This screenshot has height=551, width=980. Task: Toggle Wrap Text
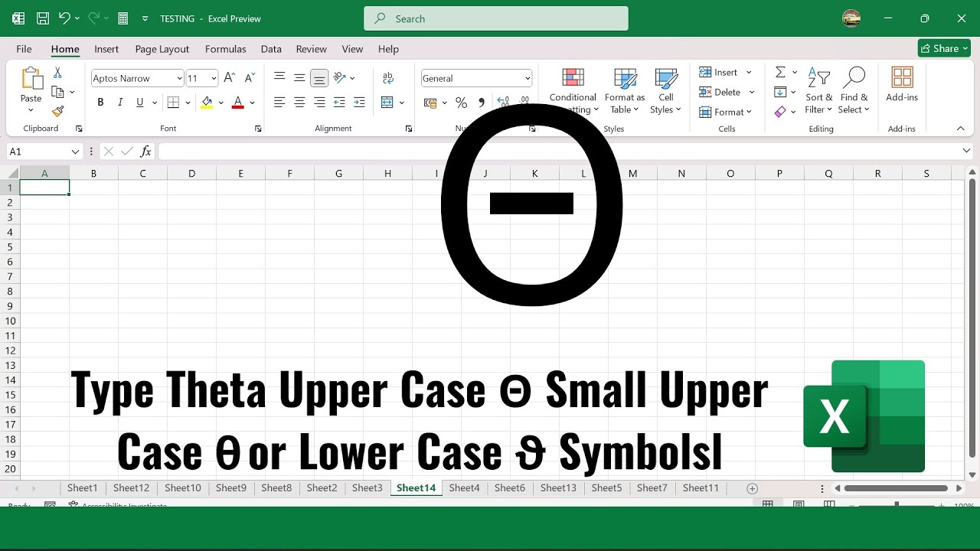coord(388,78)
